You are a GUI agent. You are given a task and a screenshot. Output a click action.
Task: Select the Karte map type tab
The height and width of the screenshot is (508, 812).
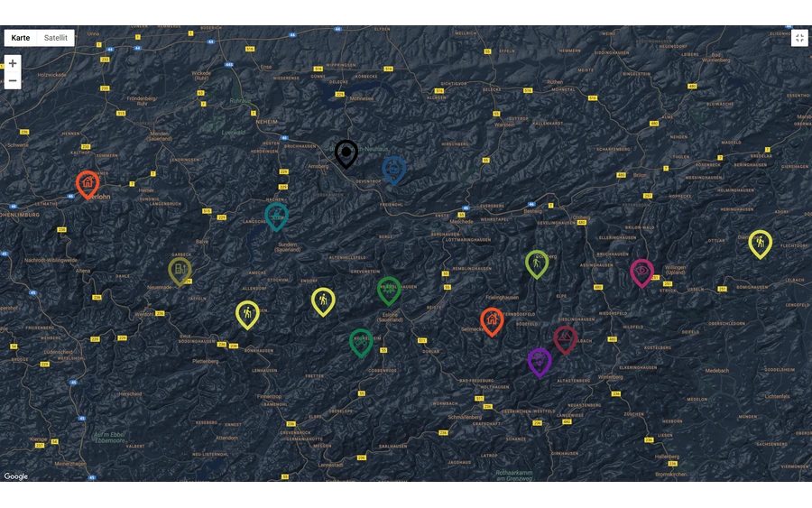(21, 38)
